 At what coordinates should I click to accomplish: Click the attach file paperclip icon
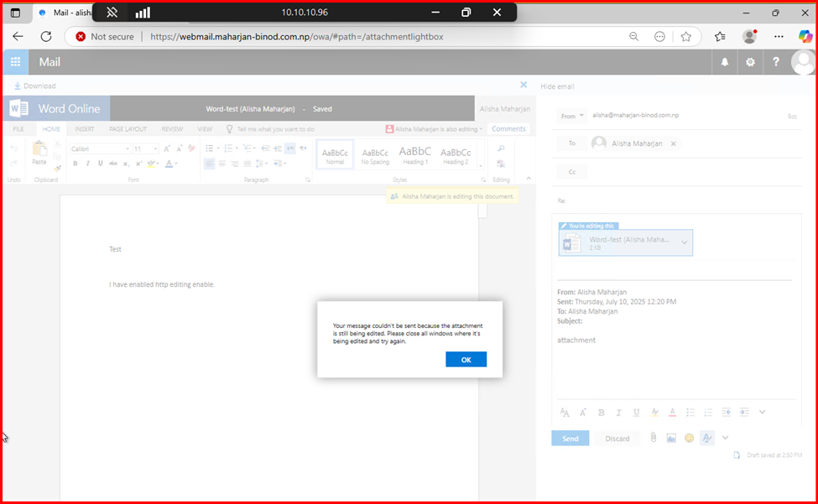tap(652, 438)
